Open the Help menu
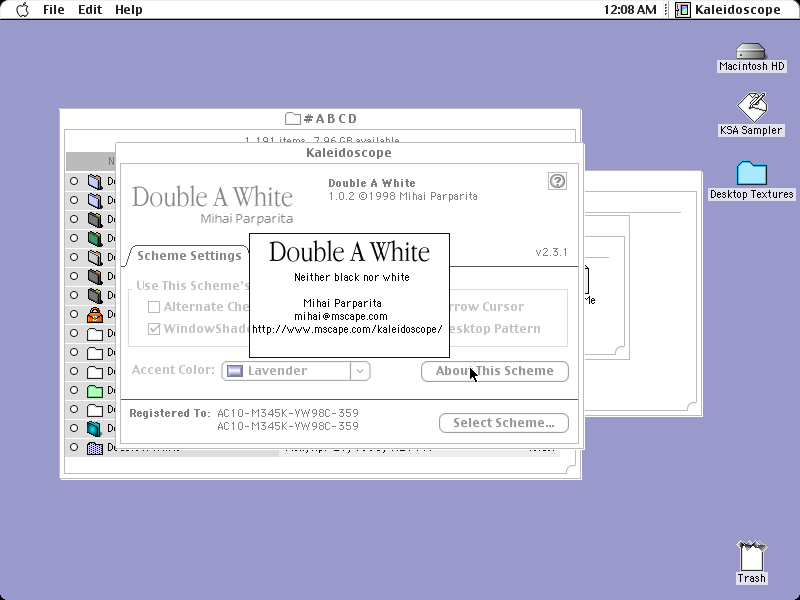Viewport: 800px width, 600px height. tap(129, 10)
